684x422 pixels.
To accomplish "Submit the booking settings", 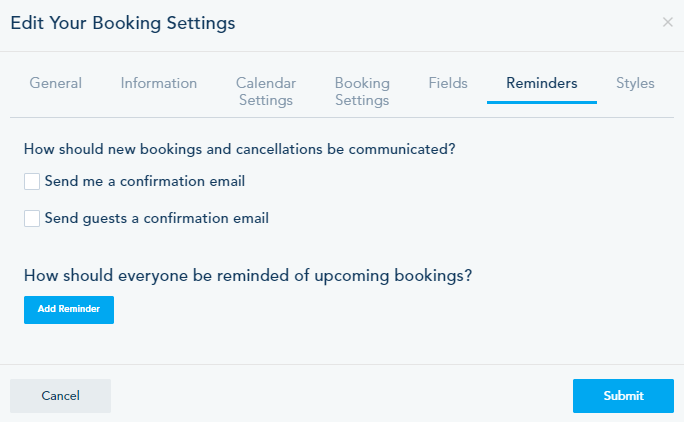I will tap(623, 396).
